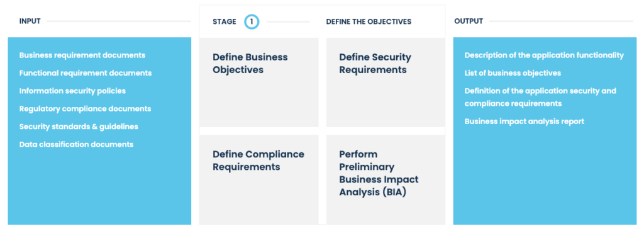Click the stage number 1 circle icon

click(x=252, y=21)
